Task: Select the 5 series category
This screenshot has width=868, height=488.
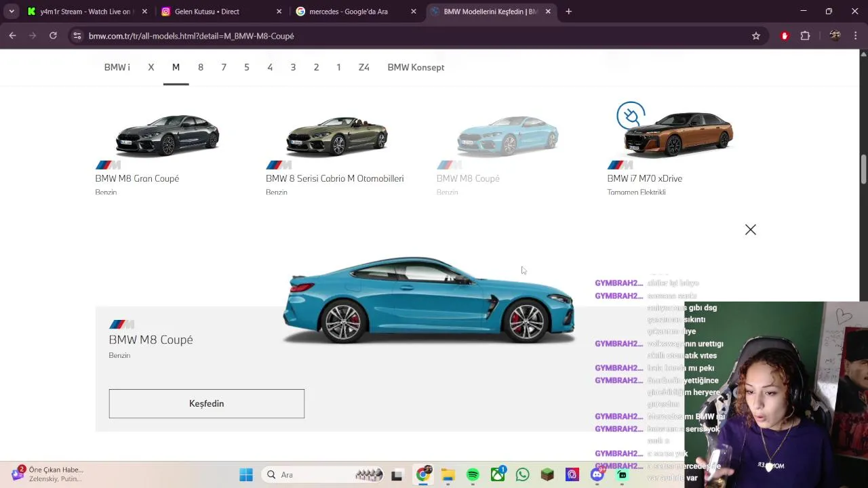Action: (x=247, y=67)
